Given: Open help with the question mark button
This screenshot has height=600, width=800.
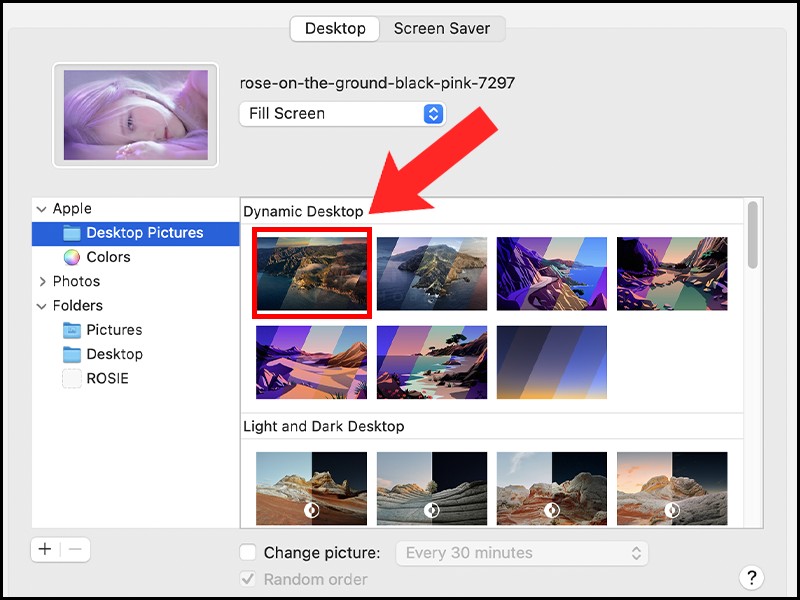Looking at the screenshot, I should click(750, 577).
